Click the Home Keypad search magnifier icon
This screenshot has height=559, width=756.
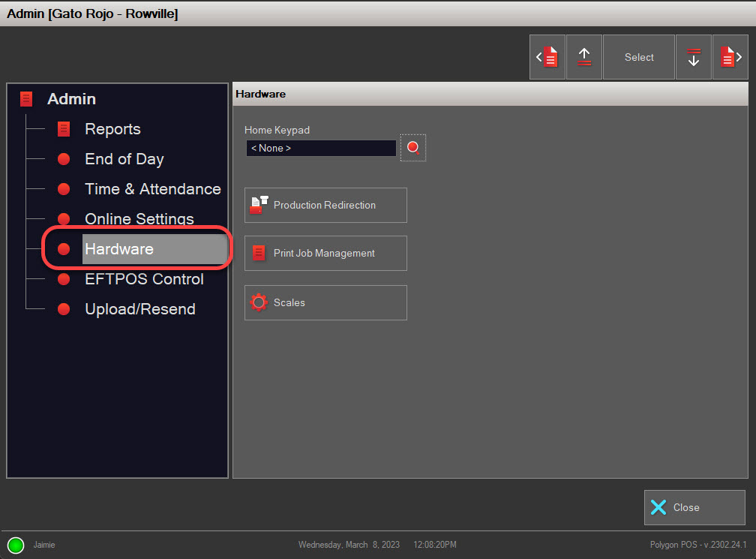[412, 148]
